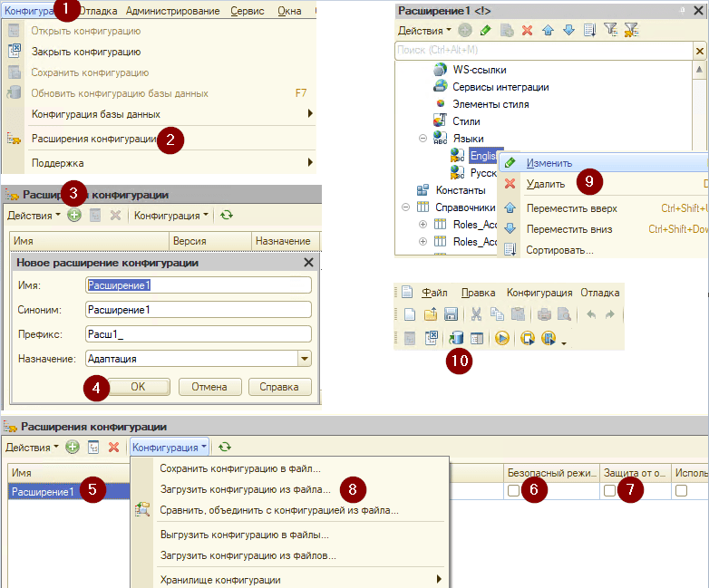Click OK in Новое расширение конфигурации dialog
The height and width of the screenshot is (588, 709).
pos(138,387)
